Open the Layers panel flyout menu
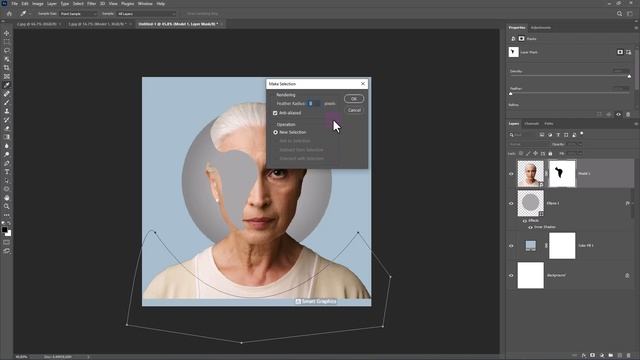 pos(636,124)
